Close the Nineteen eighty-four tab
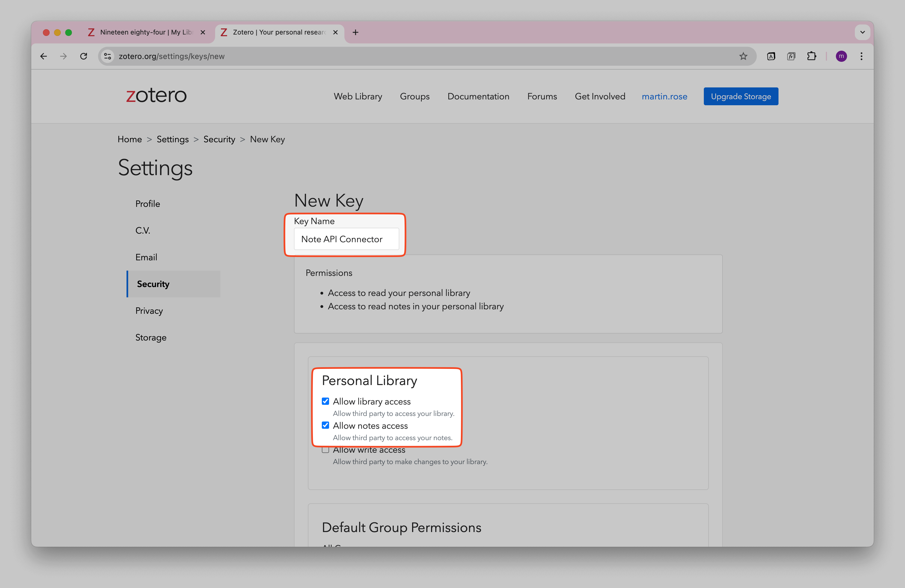This screenshot has height=588, width=905. (203, 32)
